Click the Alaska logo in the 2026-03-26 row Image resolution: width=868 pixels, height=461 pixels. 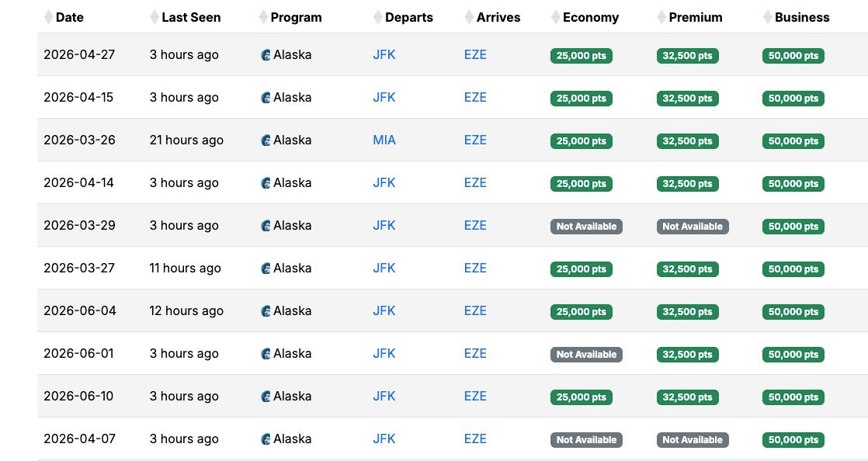266,140
